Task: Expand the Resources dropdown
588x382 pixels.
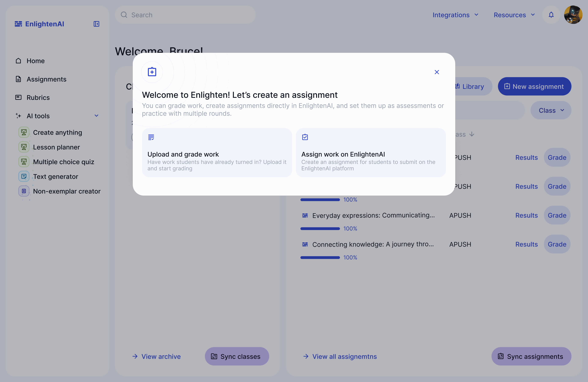Action: (514, 15)
